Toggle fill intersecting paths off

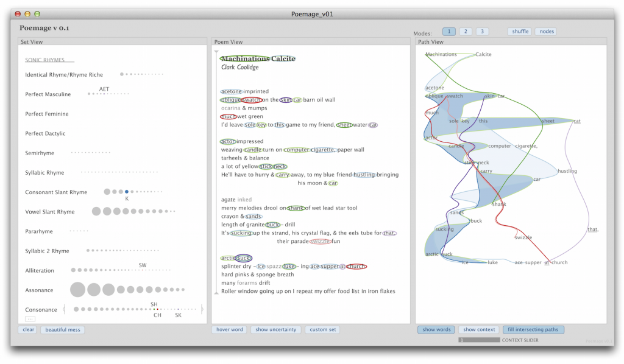tap(533, 330)
